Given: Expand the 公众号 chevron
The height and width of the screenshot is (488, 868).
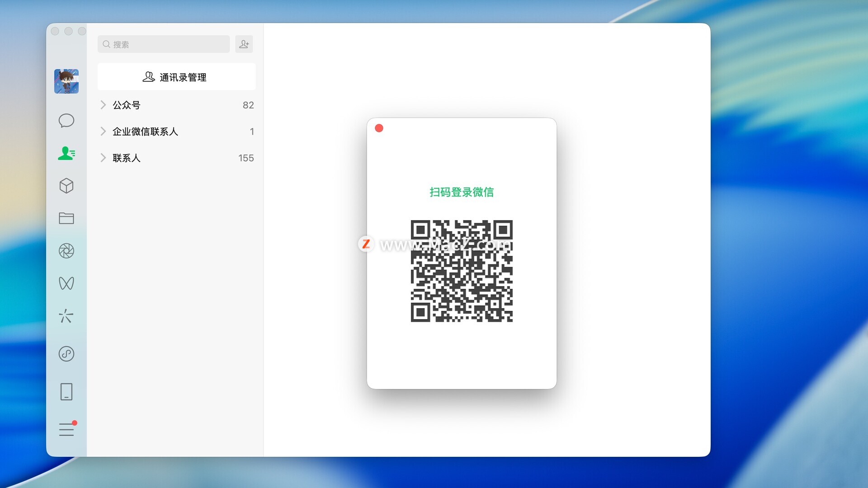Looking at the screenshot, I should pos(103,105).
